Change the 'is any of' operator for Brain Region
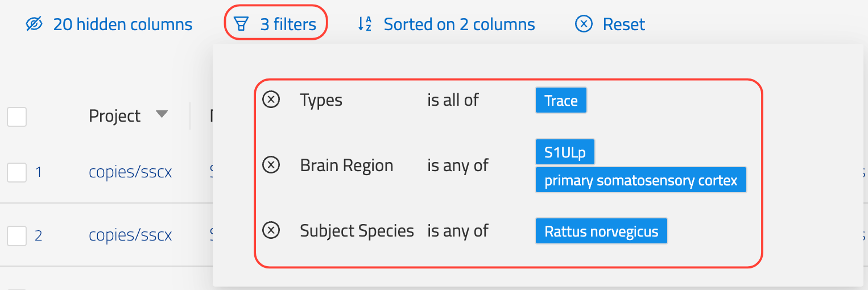The width and height of the screenshot is (868, 290). coord(458,165)
